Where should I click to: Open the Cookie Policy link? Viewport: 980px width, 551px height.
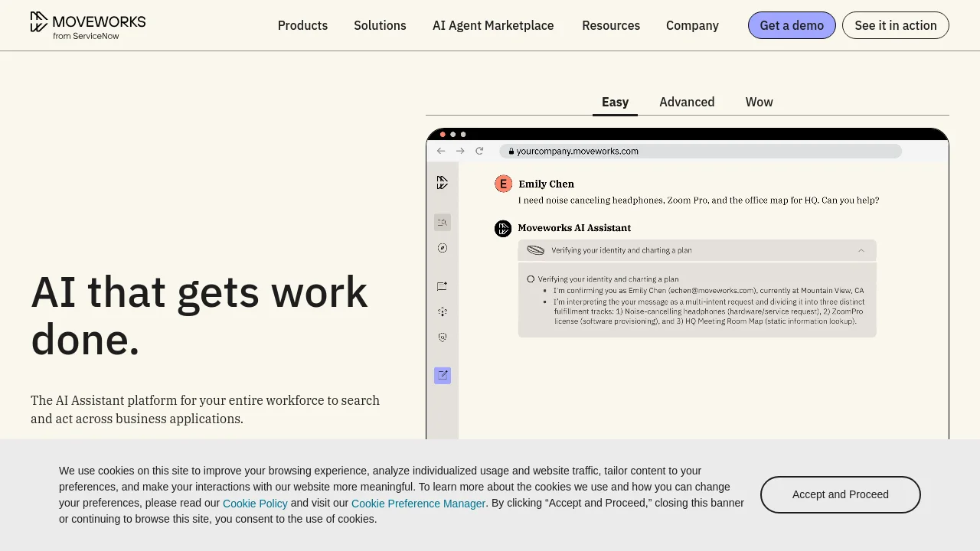tap(255, 504)
